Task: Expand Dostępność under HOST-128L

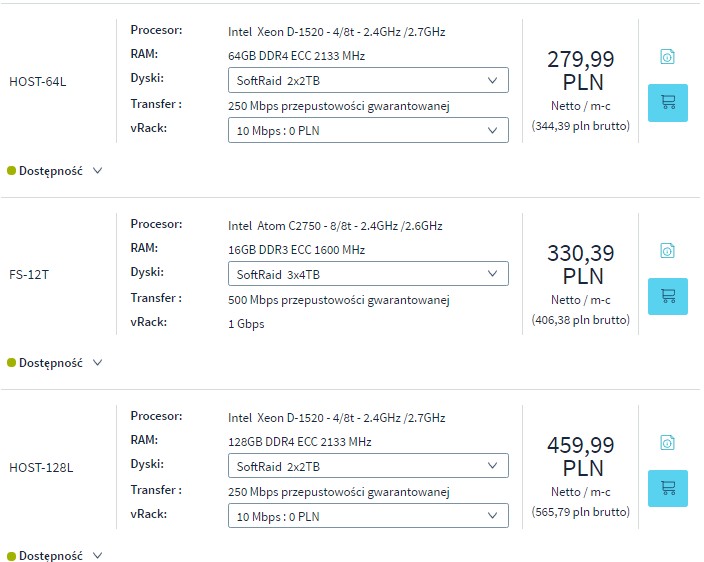Action: pos(55,555)
